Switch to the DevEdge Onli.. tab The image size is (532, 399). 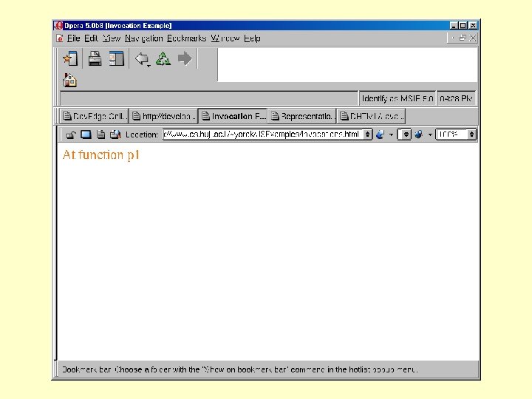(x=94, y=117)
